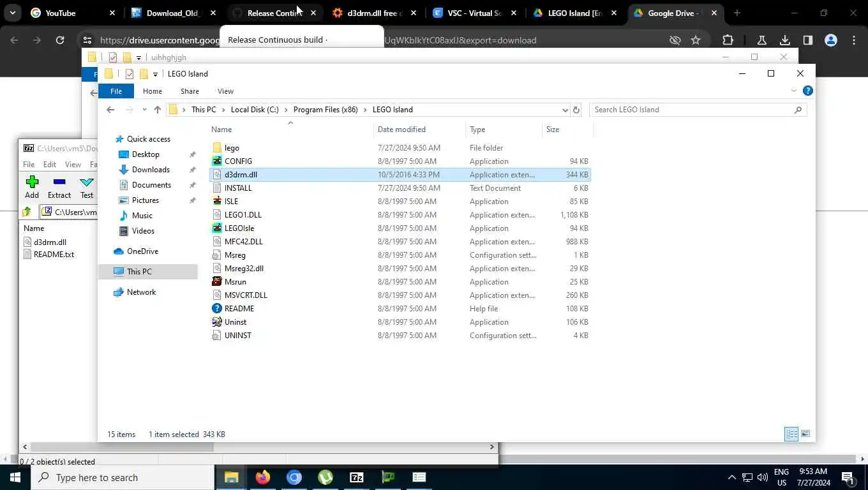
Task: Click the 7-Zip Add button
Action: coord(32,188)
